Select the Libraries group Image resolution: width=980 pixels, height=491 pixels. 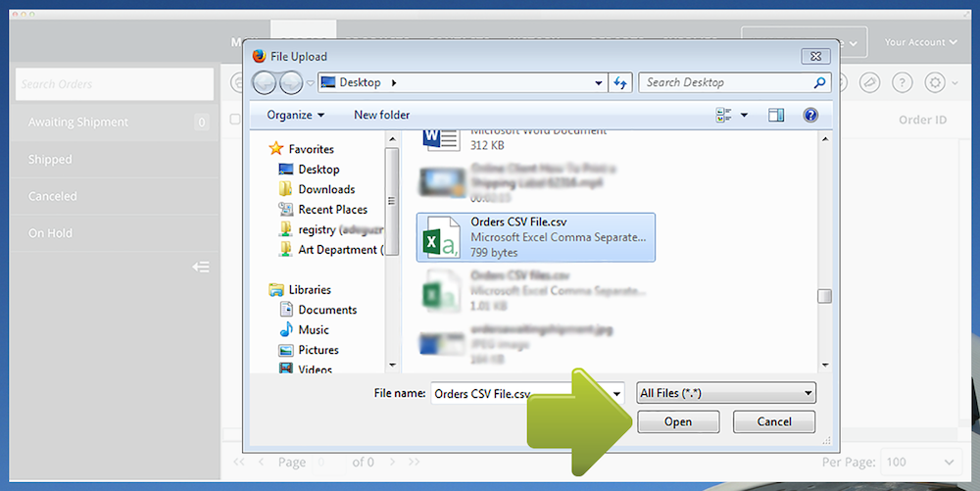(x=300, y=290)
